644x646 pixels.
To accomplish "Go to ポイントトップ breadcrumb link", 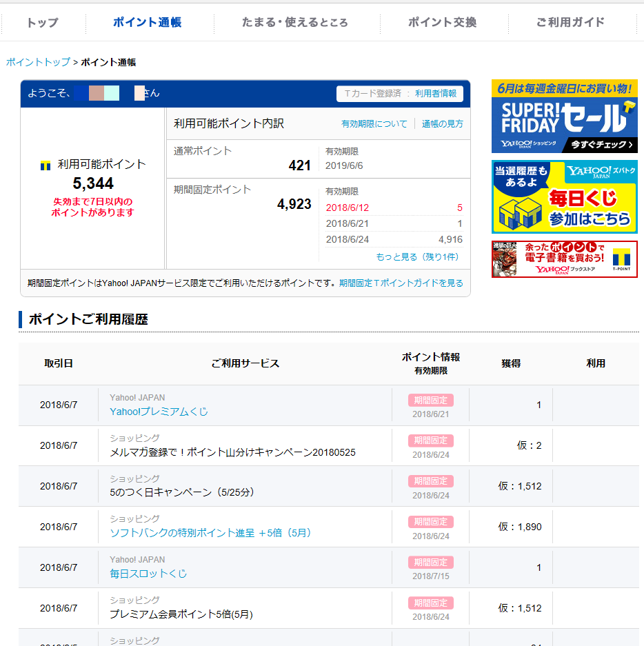I will [38, 62].
